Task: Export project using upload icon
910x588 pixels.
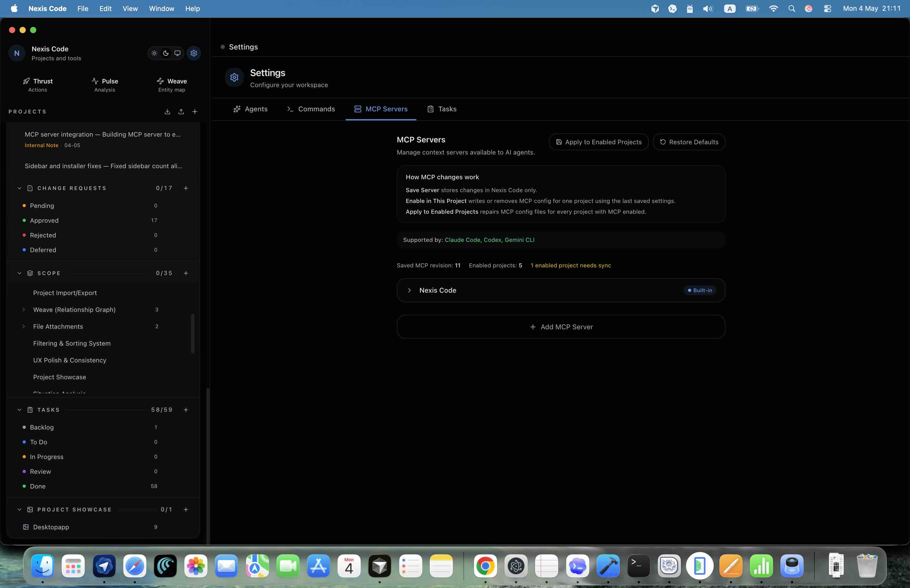Action: (x=181, y=112)
